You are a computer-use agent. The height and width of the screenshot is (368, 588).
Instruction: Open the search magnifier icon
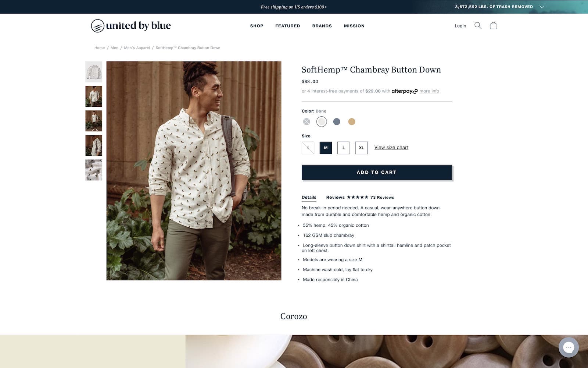pos(478,25)
